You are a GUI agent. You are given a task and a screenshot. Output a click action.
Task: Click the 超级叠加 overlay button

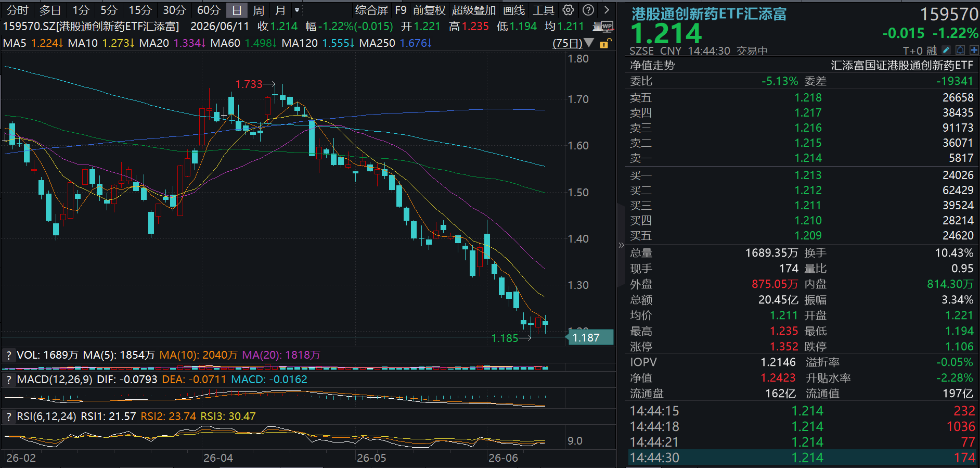pos(473,10)
